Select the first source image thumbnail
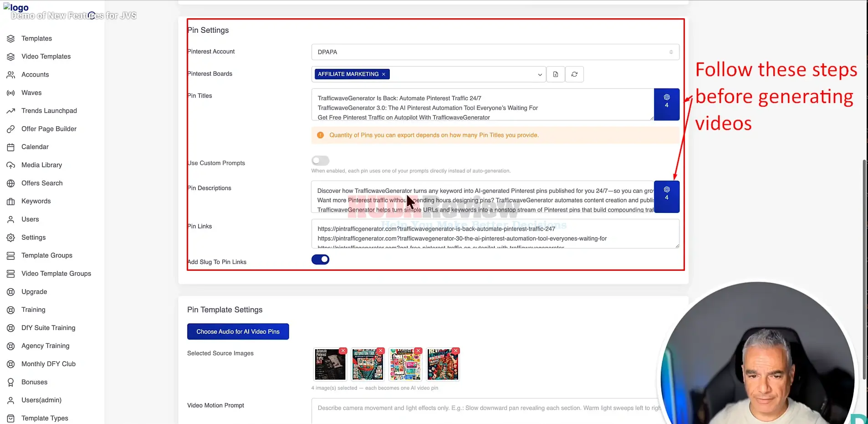Image resolution: width=868 pixels, height=424 pixels. (330, 365)
